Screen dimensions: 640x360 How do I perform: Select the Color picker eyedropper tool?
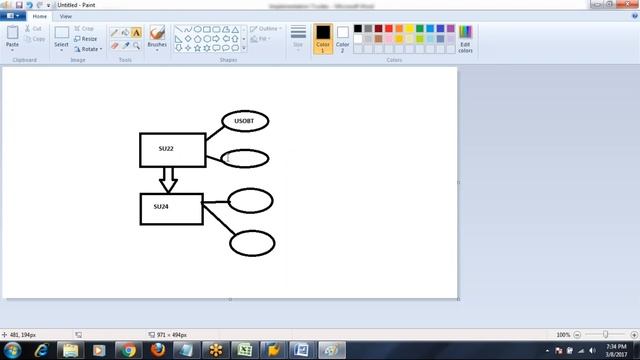[125, 45]
